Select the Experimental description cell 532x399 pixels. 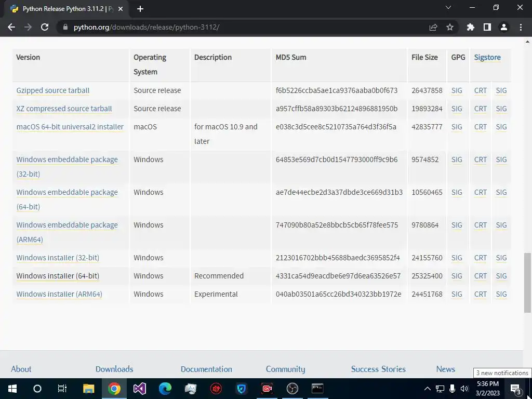pyautogui.click(x=216, y=294)
